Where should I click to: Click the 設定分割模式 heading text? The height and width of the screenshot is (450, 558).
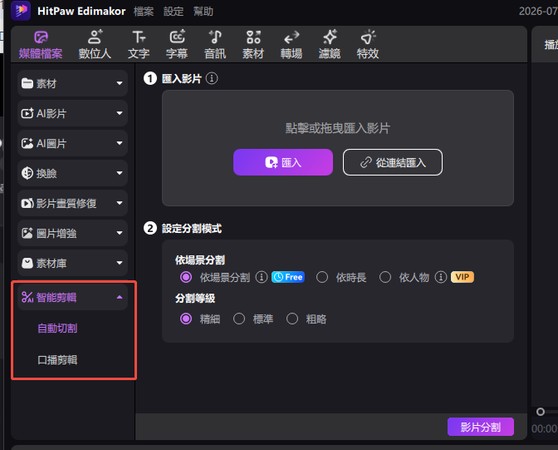[191, 228]
